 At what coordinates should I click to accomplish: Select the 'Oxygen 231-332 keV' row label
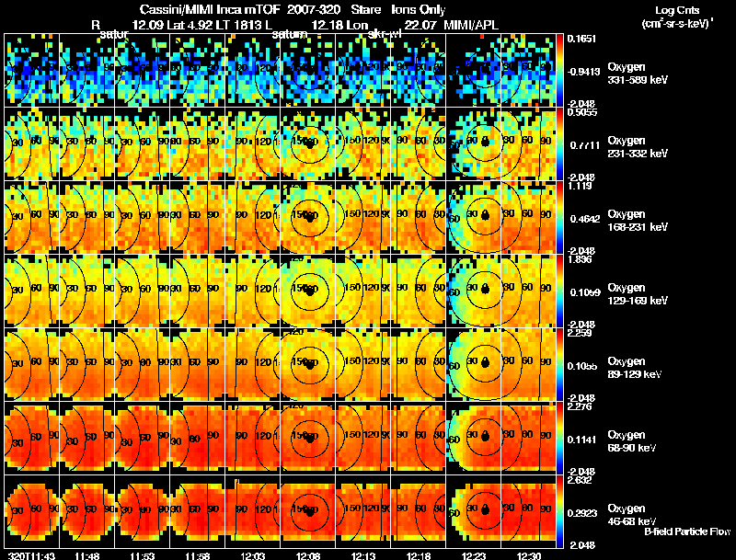coord(638,147)
